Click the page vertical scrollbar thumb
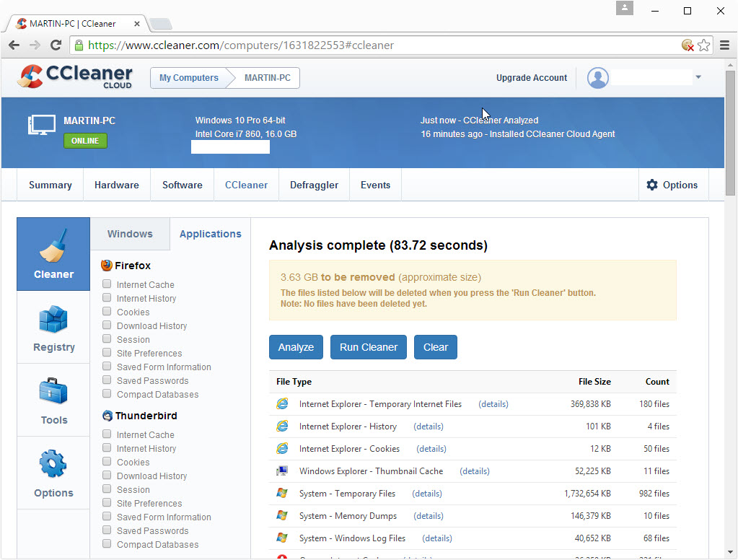Screen dimensions: 738x560 point(730,133)
